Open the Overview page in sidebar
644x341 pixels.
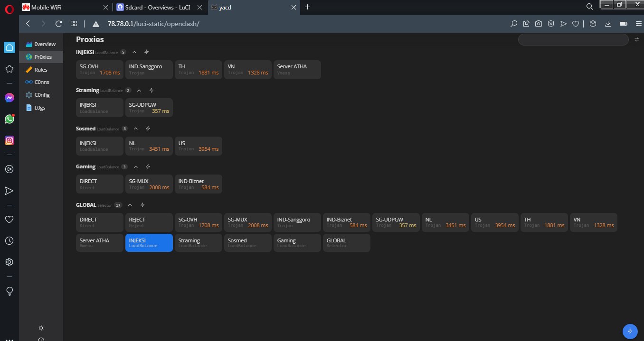(x=41, y=44)
